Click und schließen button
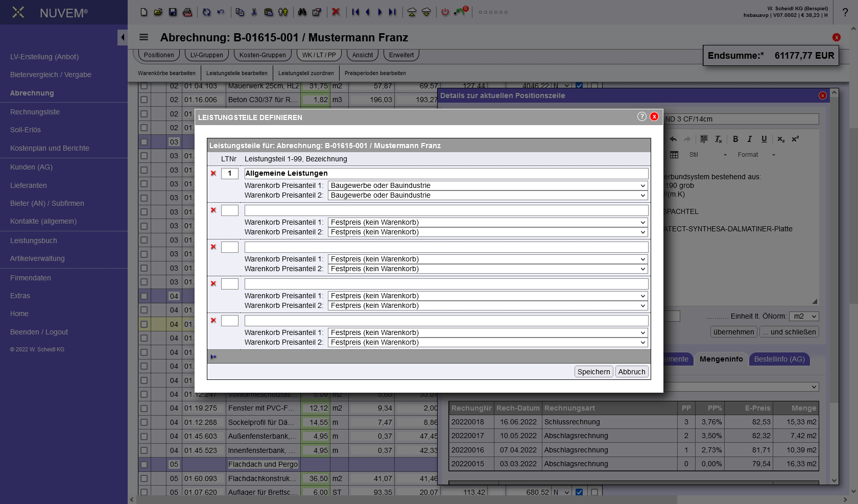This screenshot has width=858, height=504. (790, 332)
